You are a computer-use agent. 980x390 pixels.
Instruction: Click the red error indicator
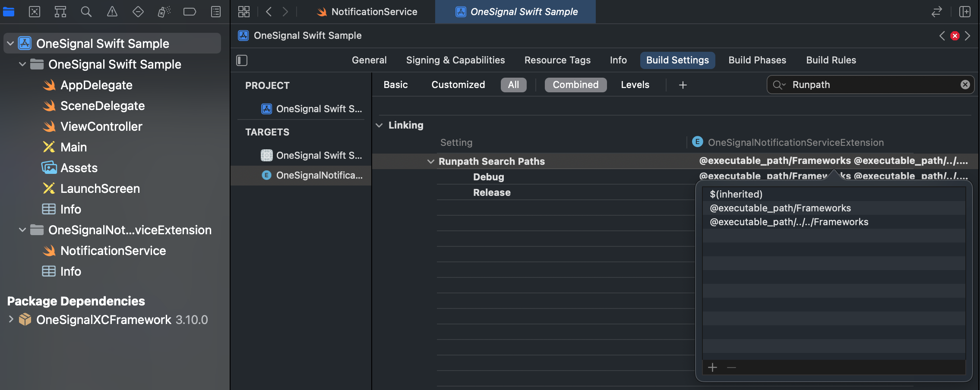pos(955,36)
